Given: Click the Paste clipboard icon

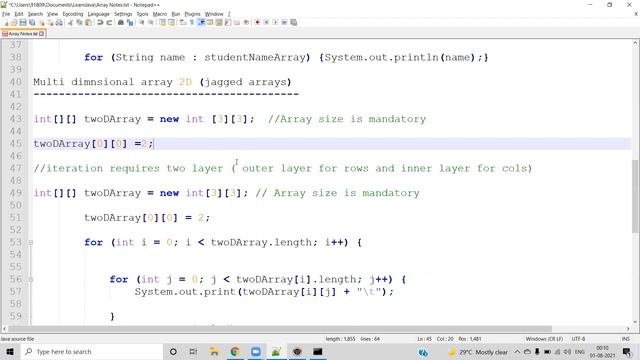Looking at the screenshot, I should click(89, 22).
